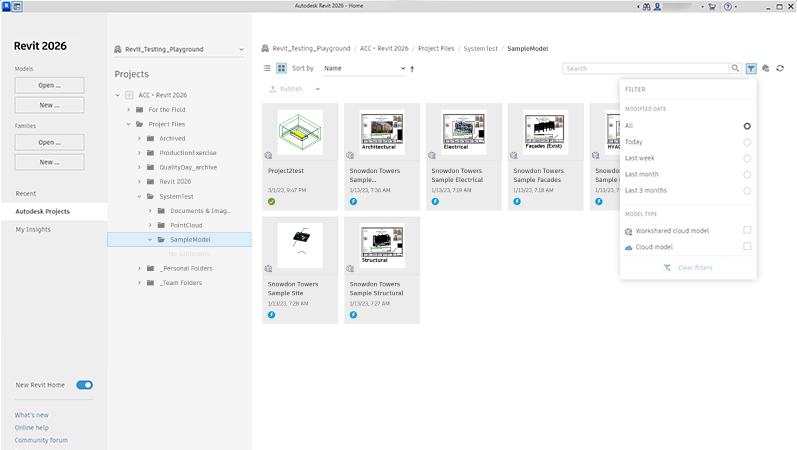Viewport: 797px width, 450px height.
Task: Click the Cloud model type icon
Action: [x=628, y=247]
